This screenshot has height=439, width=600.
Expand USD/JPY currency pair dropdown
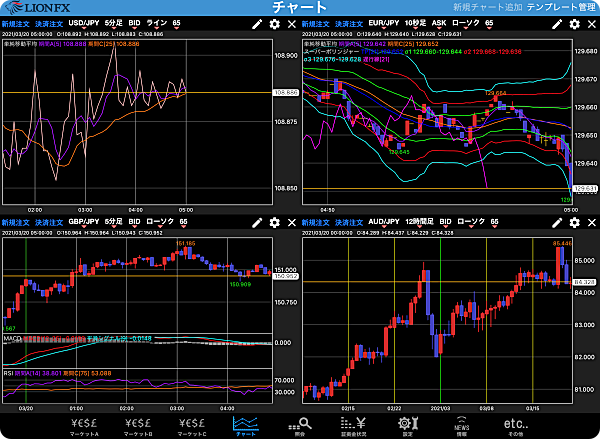84,24
